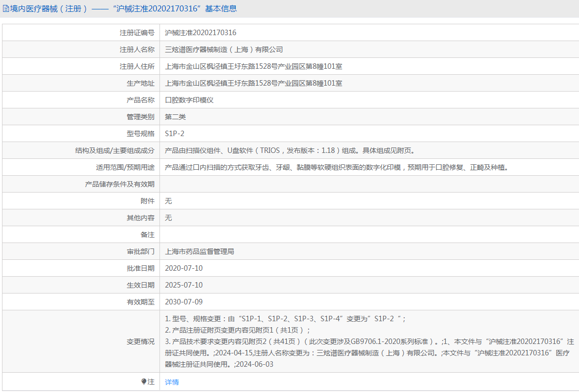Image resolution: width=579 pixels, height=392 pixels.
Task: Click the approving department 上海市药品监督管理局
Action: point(200,251)
